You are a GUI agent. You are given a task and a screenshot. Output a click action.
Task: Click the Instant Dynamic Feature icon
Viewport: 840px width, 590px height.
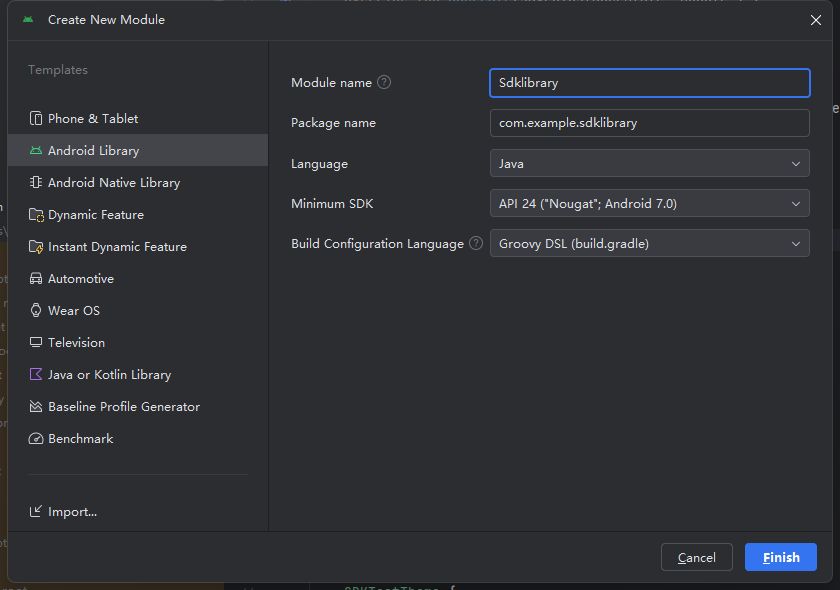point(36,247)
